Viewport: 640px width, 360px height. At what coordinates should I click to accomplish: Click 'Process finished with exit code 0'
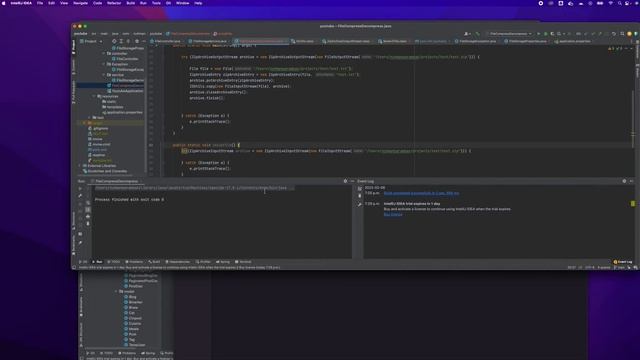click(129, 200)
